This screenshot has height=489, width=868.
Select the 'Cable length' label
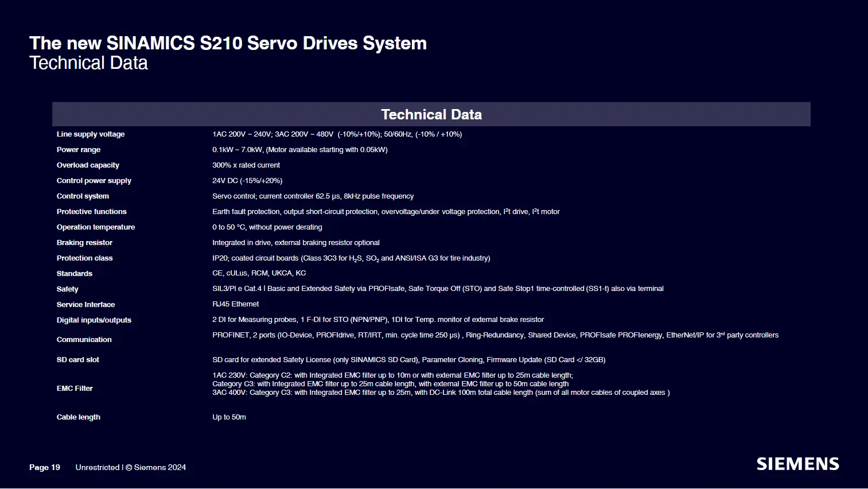(x=78, y=417)
